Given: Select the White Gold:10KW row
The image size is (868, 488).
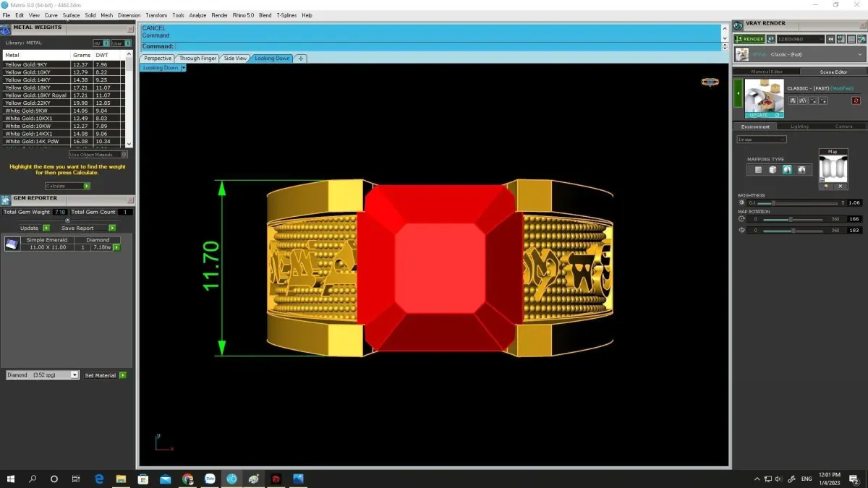Looking at the screenshot, I should point(64,126).
